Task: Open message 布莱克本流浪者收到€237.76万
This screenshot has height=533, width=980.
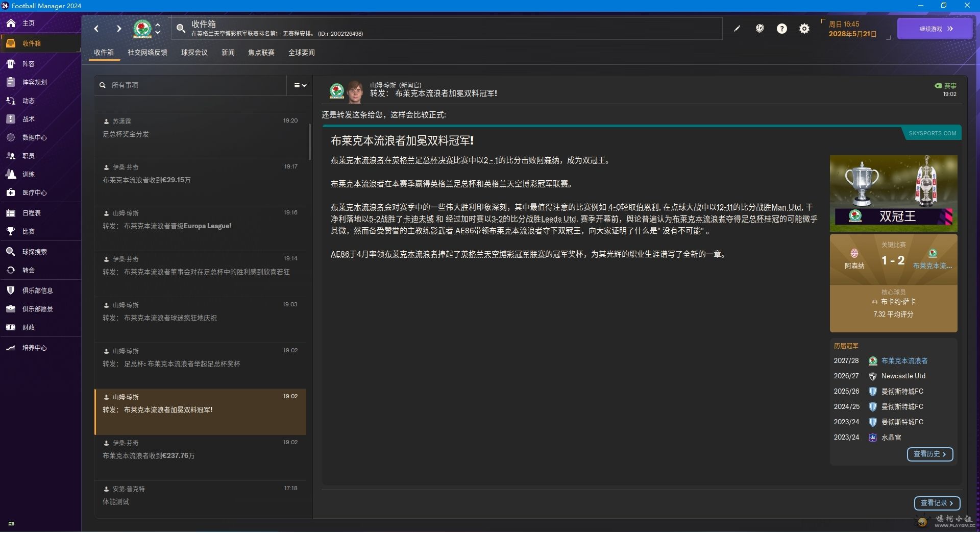Action: (201, 457)
